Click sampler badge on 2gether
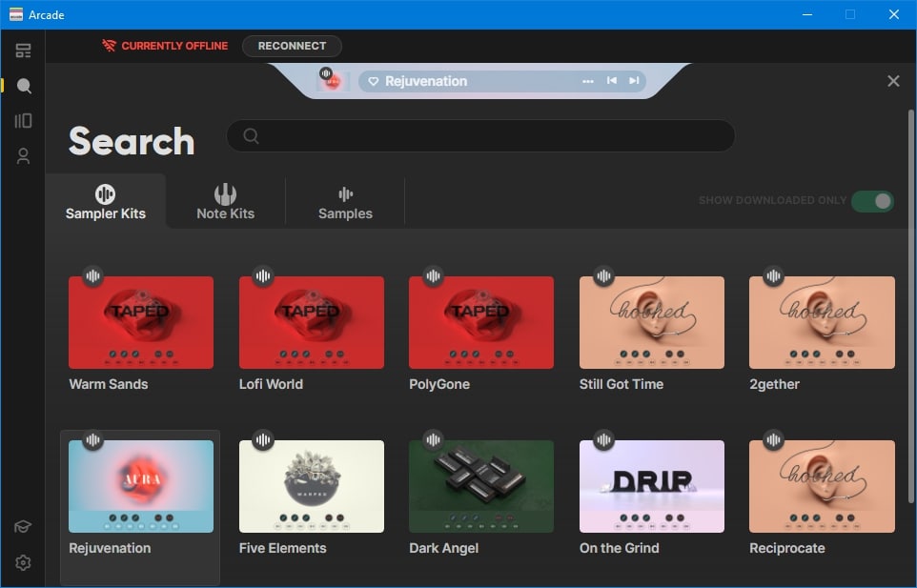The height and width of the screenshot is (588, 917). pos(774,275)
